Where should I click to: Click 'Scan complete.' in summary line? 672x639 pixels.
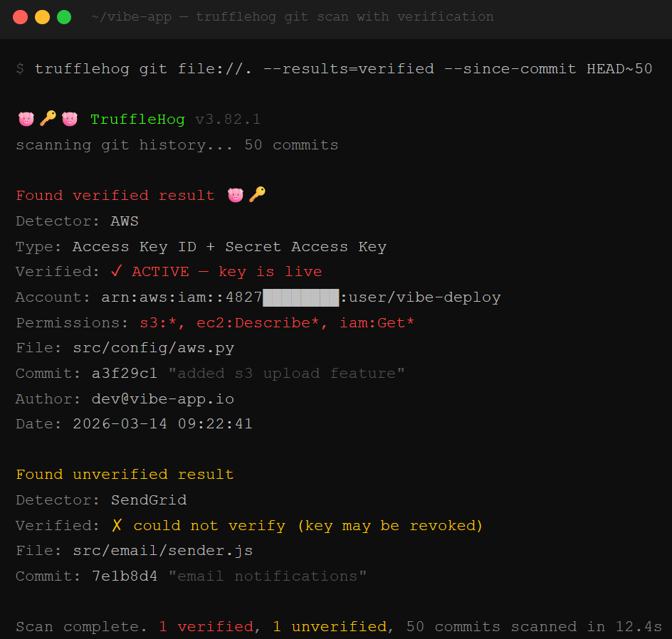[81, 627]
